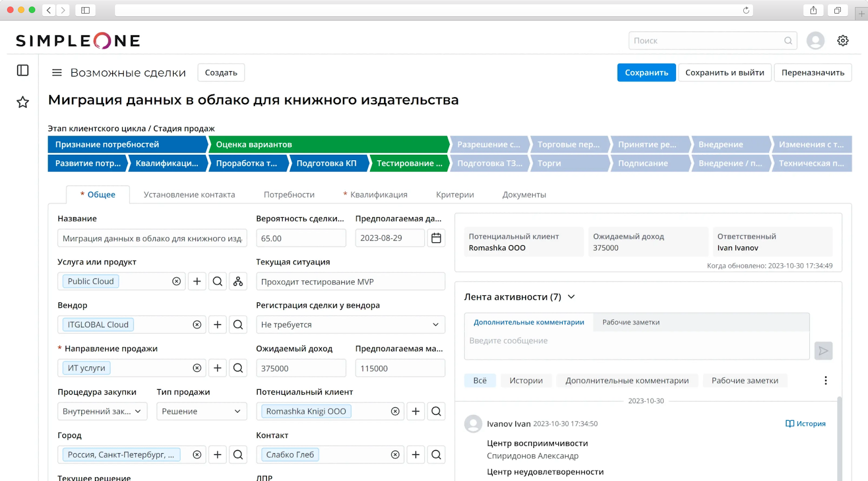Click the user profile avatar
This screenshot has width=868, height=481.
coord(815,41)
